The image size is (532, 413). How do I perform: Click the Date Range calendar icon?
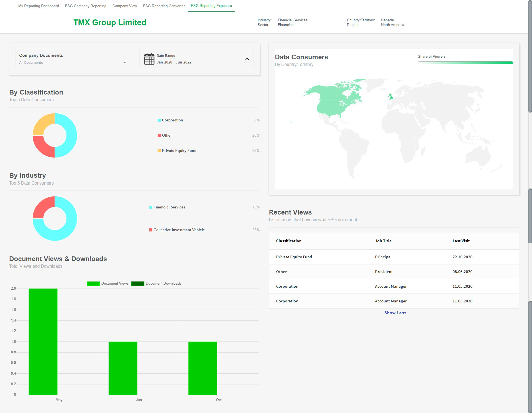(149, 59)
